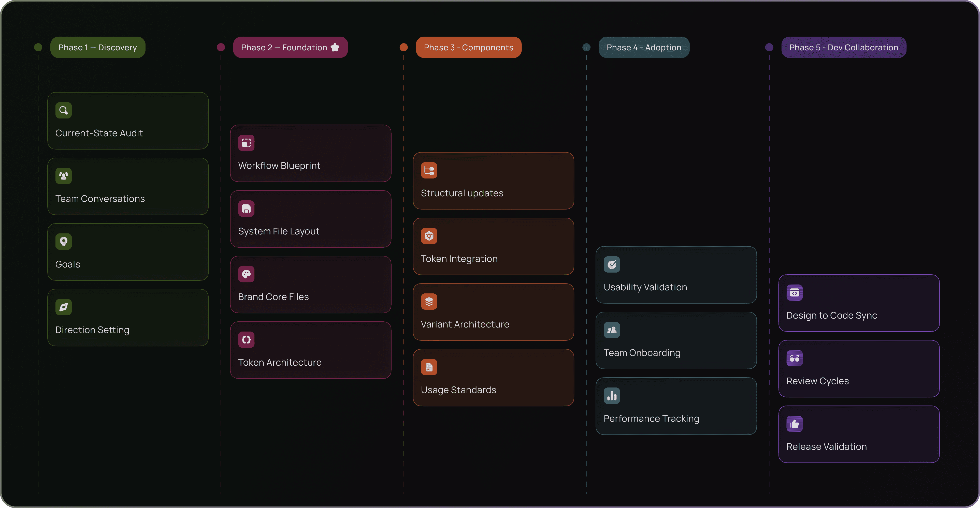
Task: Open the Design to Code Sync card
Action: (x=859, y=303)
